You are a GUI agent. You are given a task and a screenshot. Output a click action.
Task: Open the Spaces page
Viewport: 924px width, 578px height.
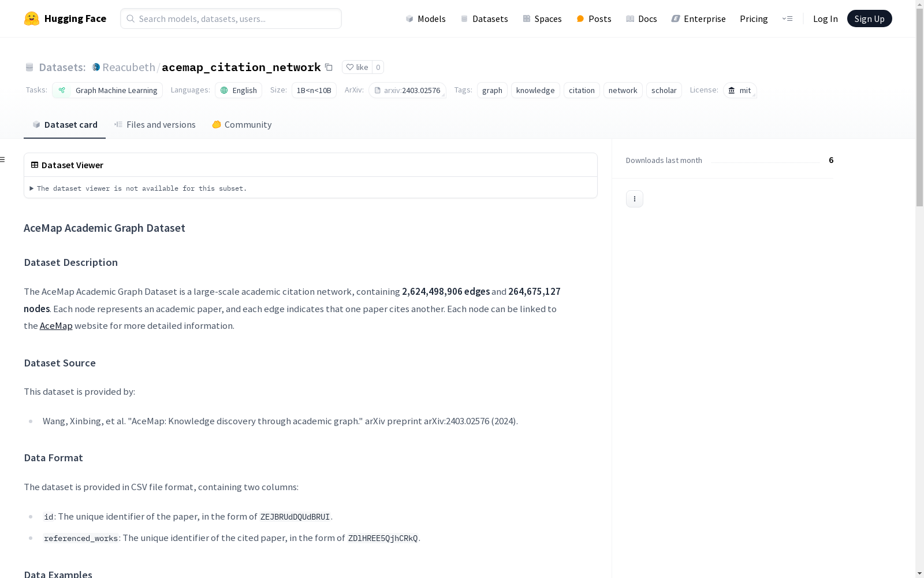pyautogui.click(x=542, y=18)
